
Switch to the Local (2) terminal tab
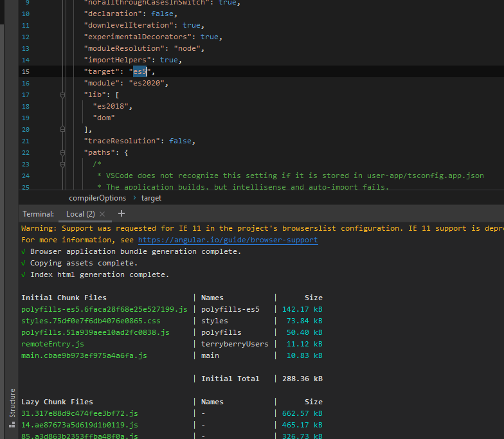click(80, 214)
